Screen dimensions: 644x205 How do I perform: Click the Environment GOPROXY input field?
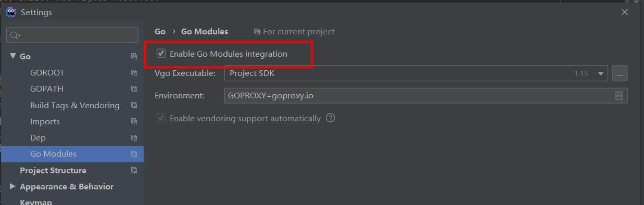[426, 96]
